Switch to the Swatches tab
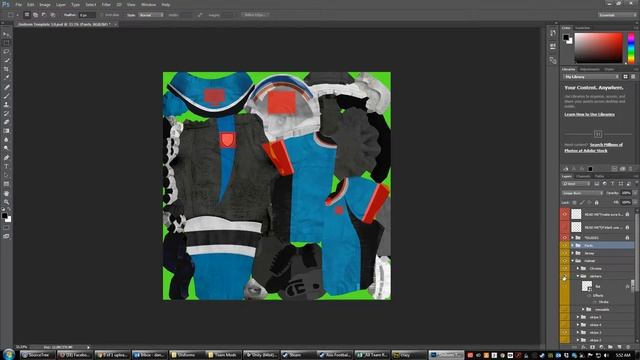The width and height of the screenshot is (640, 360). [582, 28]
